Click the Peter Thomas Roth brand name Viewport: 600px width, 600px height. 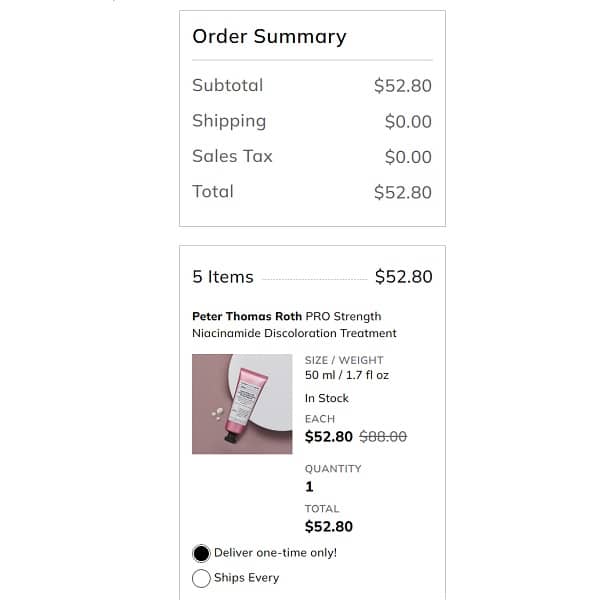[x=247, y=316]
